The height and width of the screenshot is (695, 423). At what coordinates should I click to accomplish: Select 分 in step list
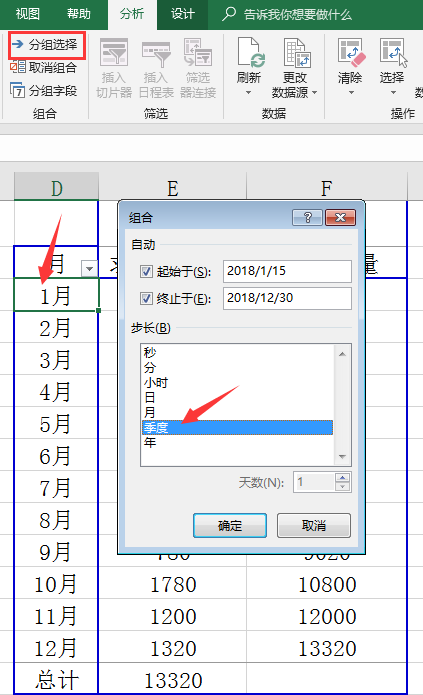coord(237,367)
